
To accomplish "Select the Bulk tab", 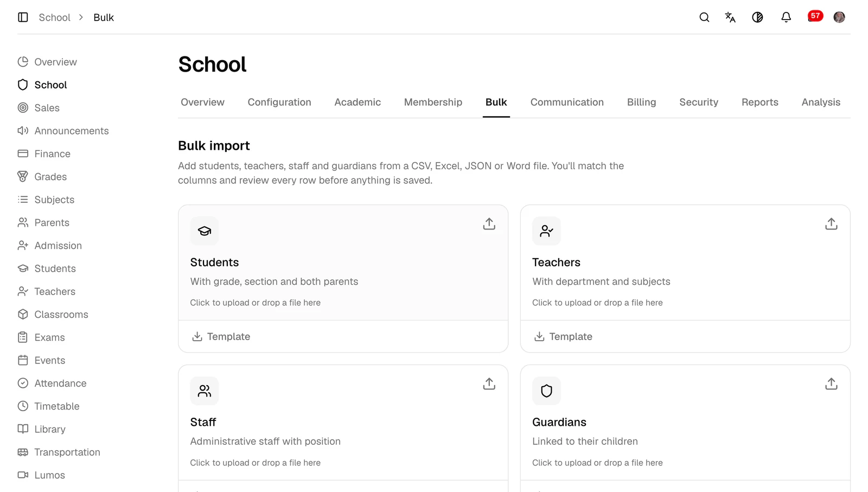I will [x=496, y=103].
